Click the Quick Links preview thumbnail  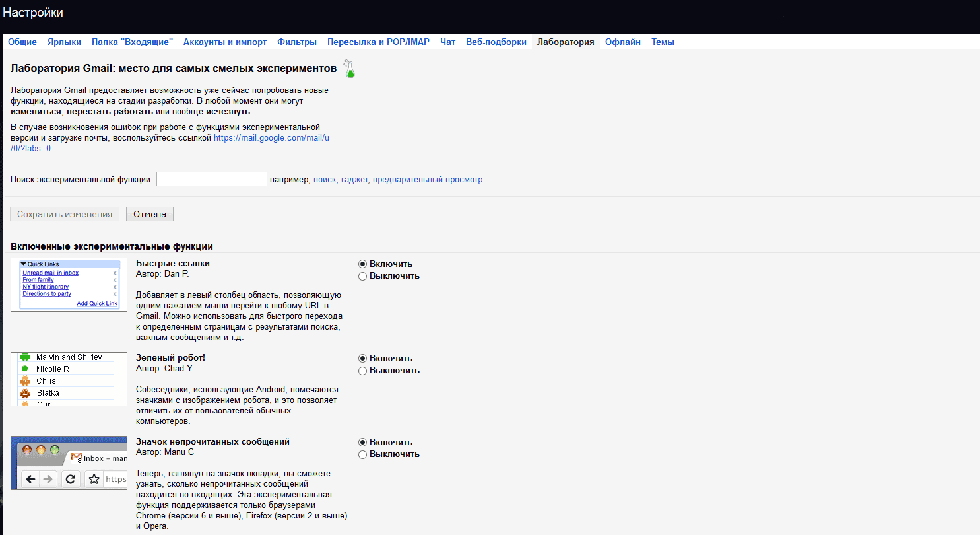69,285
